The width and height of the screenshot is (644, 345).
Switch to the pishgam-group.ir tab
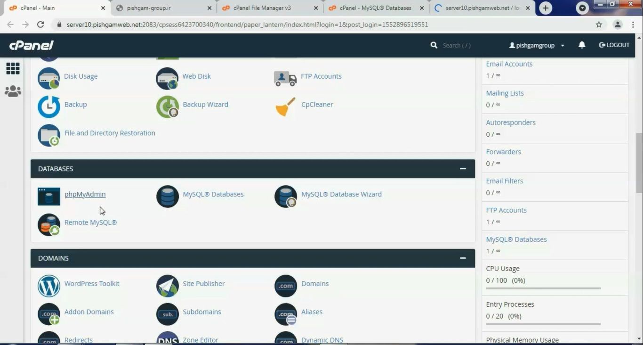click(x=165, y=8)
